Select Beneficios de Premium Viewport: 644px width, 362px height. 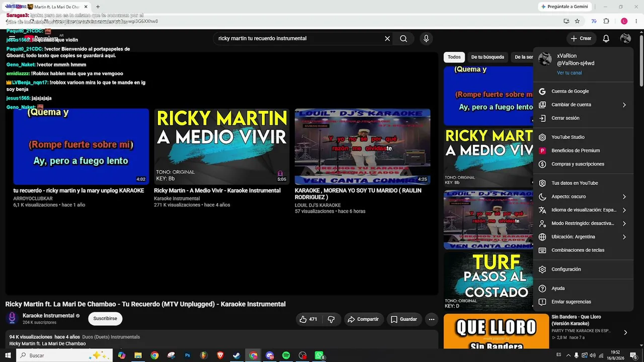[x=583, y=151]
